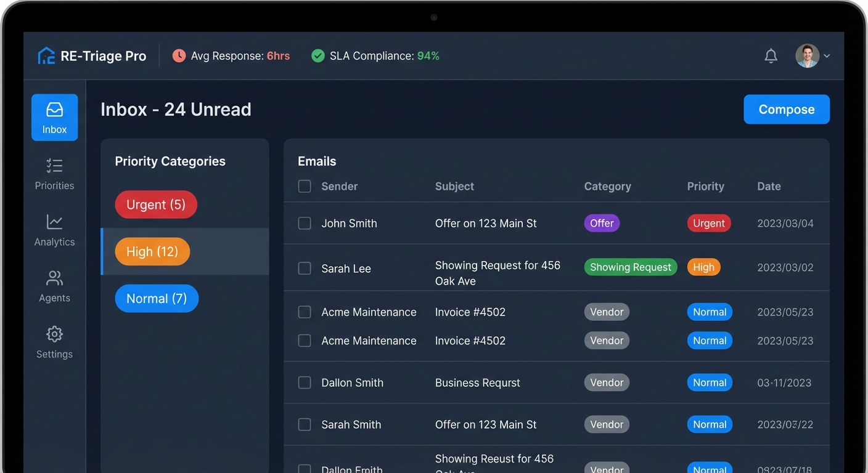The height and width of the screenshot is (473, 868).
Task: Open the notifications bell
Action: tap(771, 56)
